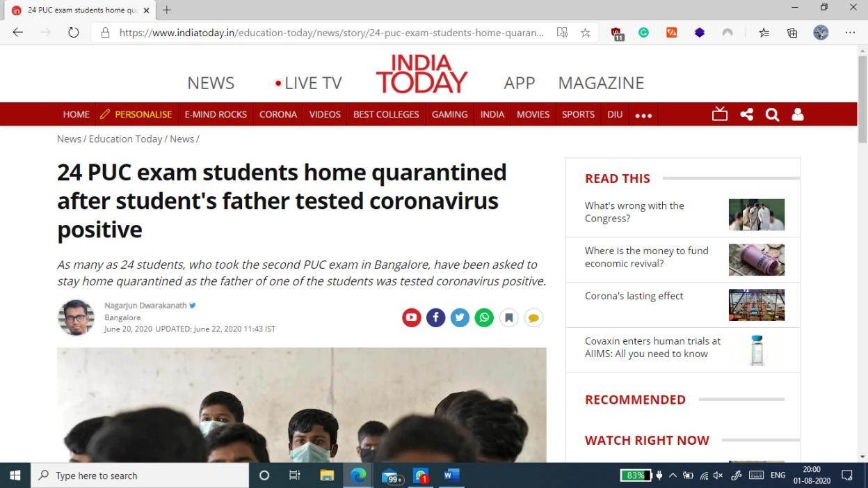Bookmark this article with the bookmark icon

click(x=509, y=318)
